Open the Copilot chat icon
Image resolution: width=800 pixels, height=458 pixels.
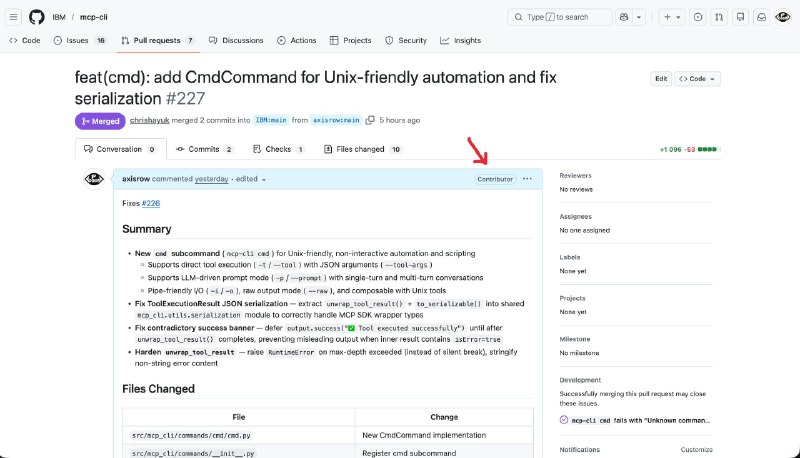625,17
